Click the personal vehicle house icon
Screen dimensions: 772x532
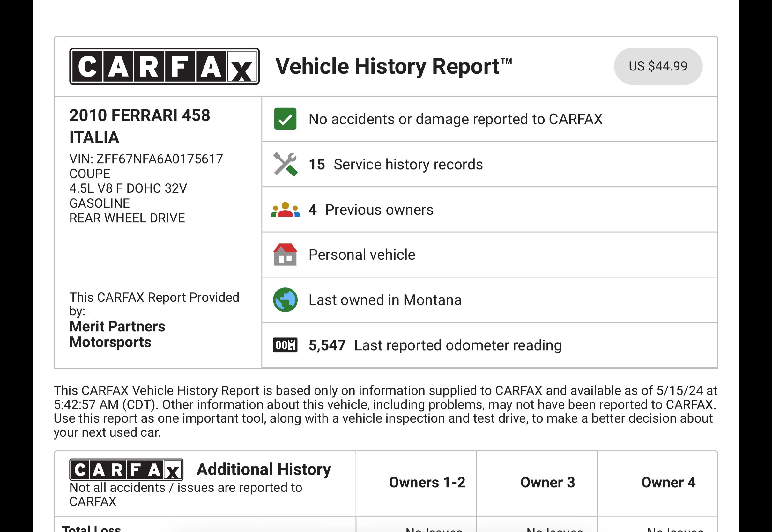point(285,254)
